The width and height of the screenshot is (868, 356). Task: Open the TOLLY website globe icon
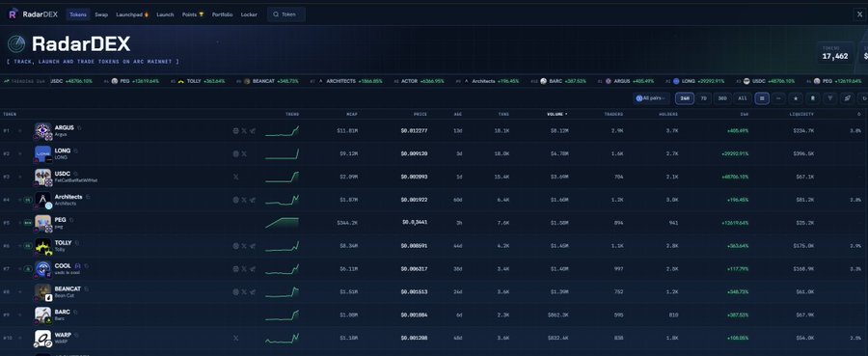tap(236, 246)
